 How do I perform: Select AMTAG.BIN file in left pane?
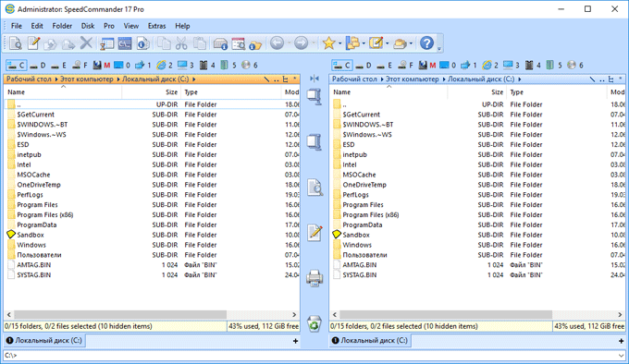click(33, 265)
